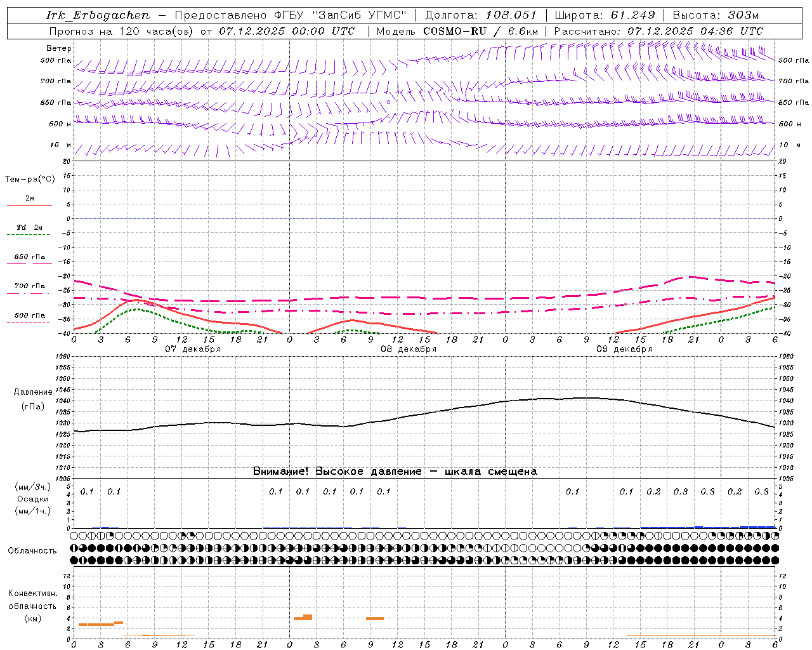The width and height of the screenshot is (812, 650).
Task: Click the provider text "Предоставлено ФГБУ ЗапСиб УГМС"
Action: click(x=291, y=15)
